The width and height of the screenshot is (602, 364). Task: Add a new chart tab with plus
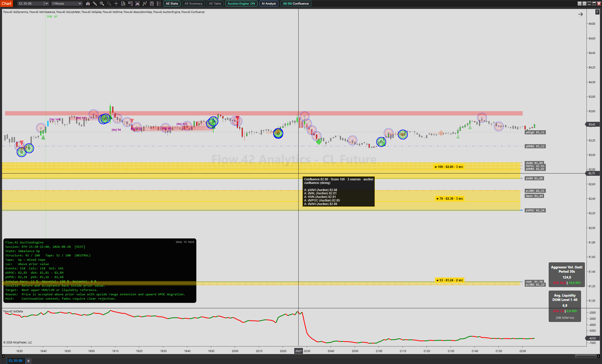click(28, 361)
